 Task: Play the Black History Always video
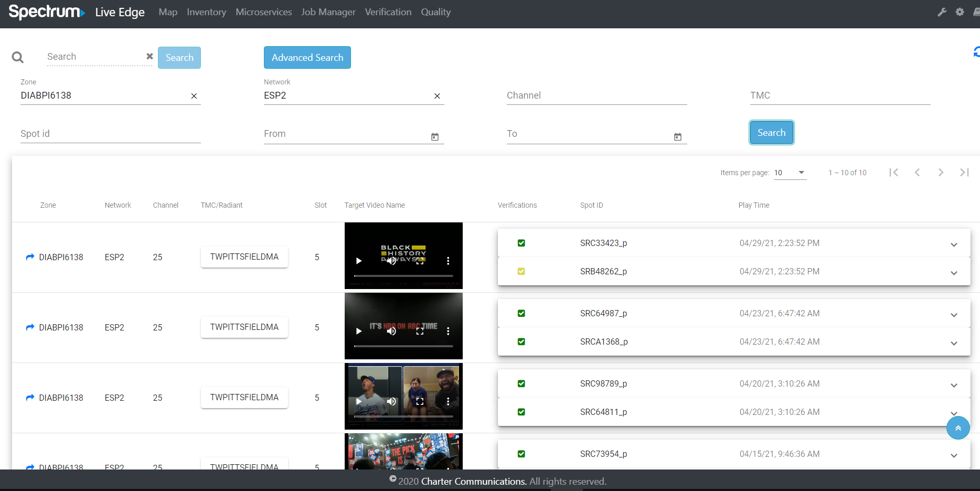click(359, 261)
